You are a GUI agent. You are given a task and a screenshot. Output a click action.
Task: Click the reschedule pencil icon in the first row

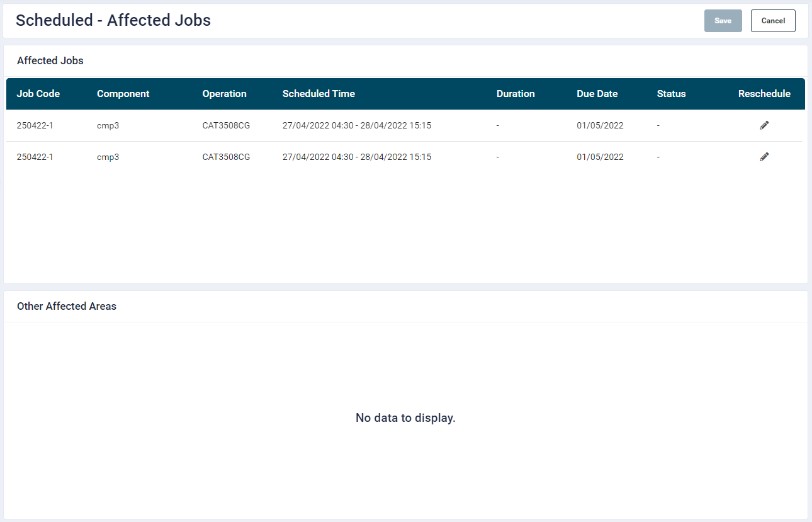tap(764, 125)
